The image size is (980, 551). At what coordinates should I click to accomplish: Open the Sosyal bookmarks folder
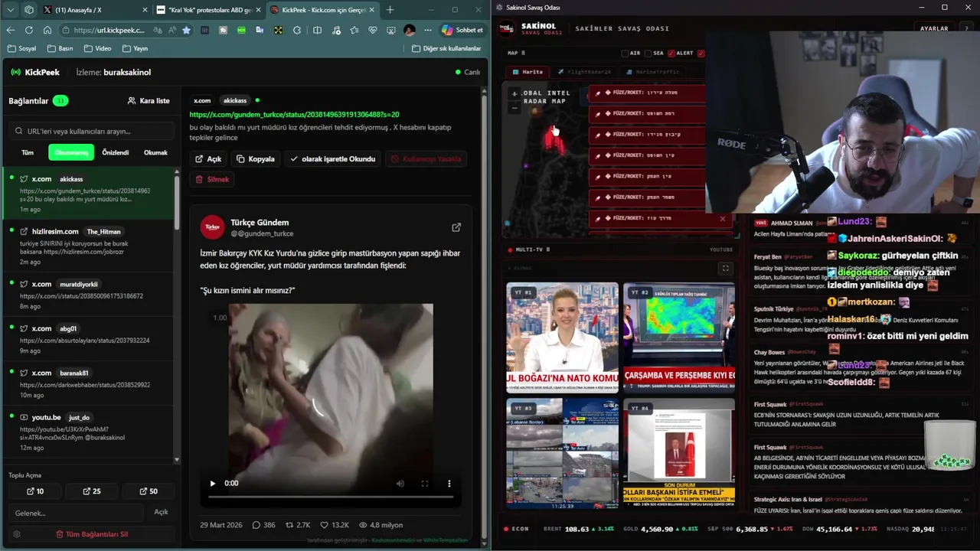21,48
